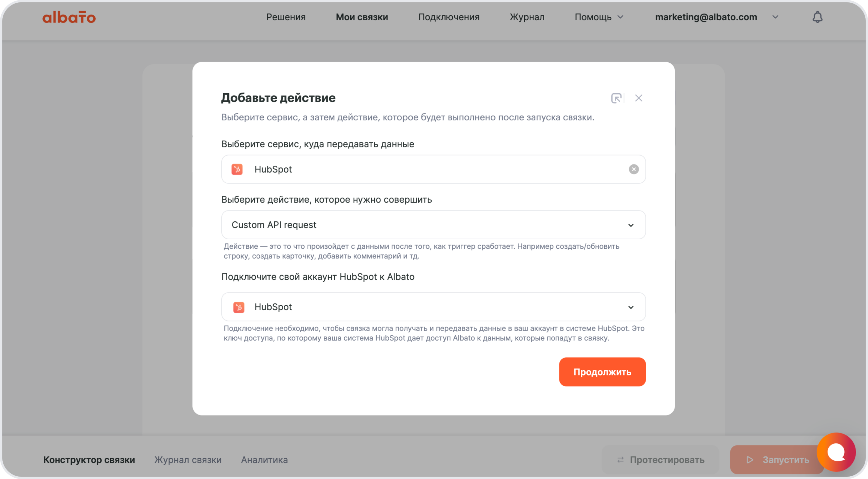The height and width of the screenshot is (479, 868).
Task: Close the Добавьте действие dialog
Action: pos(638,98)
